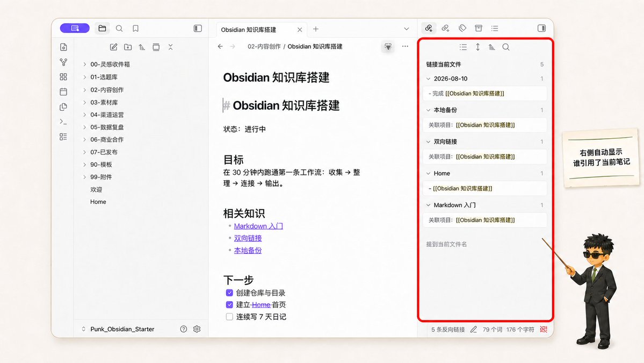The height and width of the screenshot is (363, 644).
Task: Check the 连续写 7 天日记 task
Action: (x=229, y=317)
